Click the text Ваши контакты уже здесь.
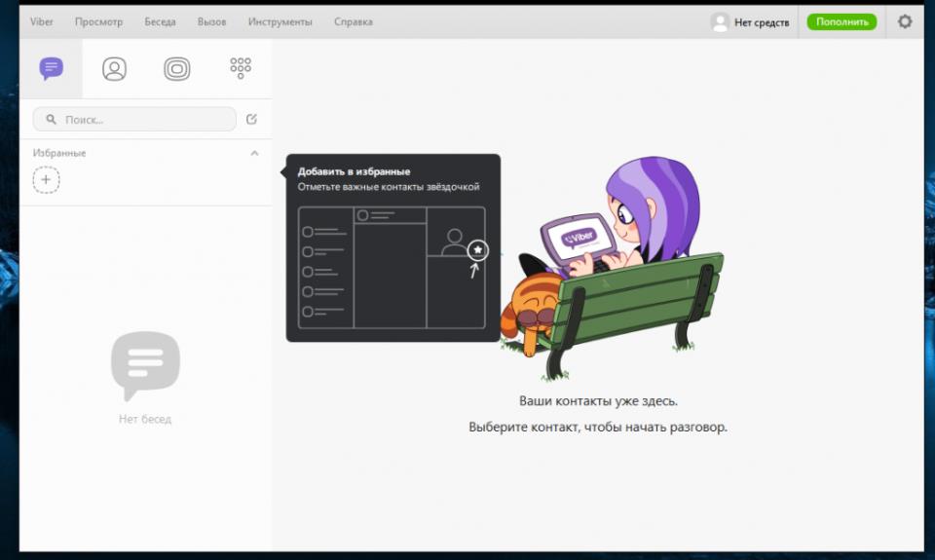 (x=598, y=401)
